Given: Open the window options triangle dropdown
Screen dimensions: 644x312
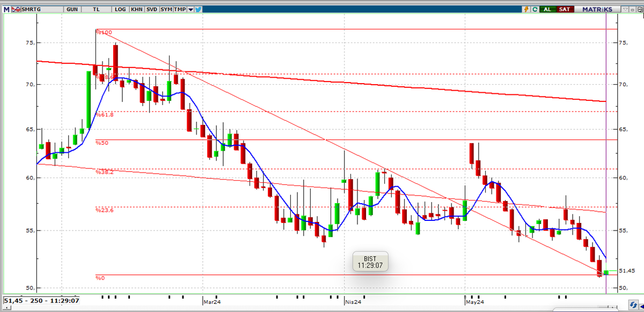Looking at the screenshot, I should [625, 9].
